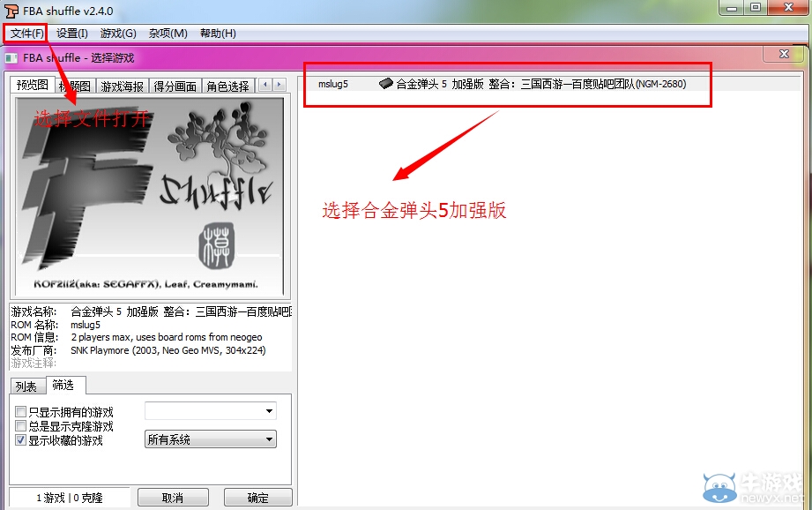Click the 1 游戏 | 0 克隆 status text
The height and width of the screenshot is (510, 812).
click(70, 498)
